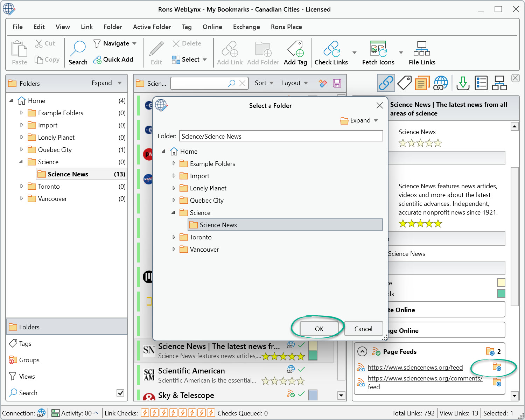This screenshot has width=525, height=420.
Task: Open the Online menu
Action: click(212, 27)
